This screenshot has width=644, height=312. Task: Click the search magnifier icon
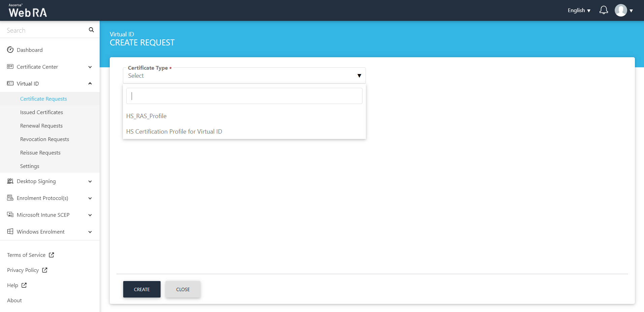click(91, 30)
